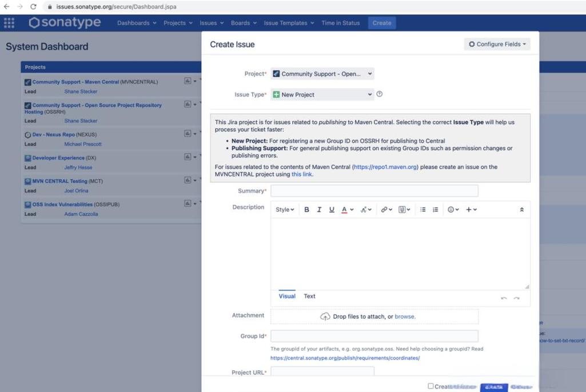Click into the Description text area
The width and height of the screenshot is (586, 392).
click(400, 254)
